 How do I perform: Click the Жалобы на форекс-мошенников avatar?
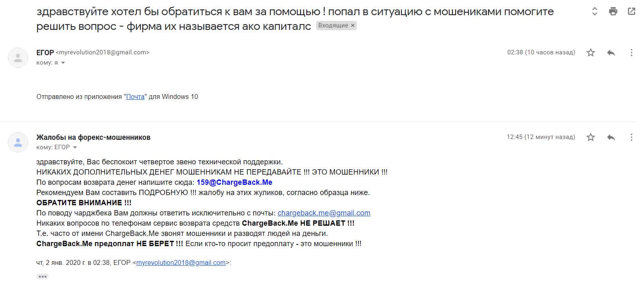tap(18, 142)
